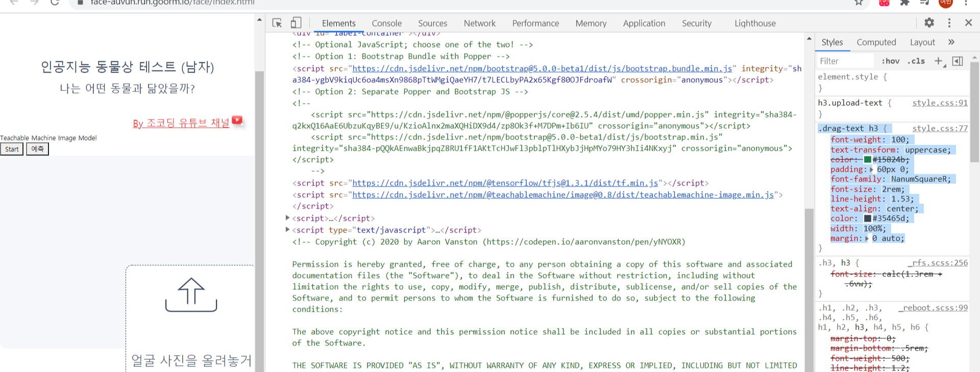Screen dimensions: 980x372
Task: Expand the margin 0 auto shorthand triangle
Action: pyautogui.click(x=867, y=239)
